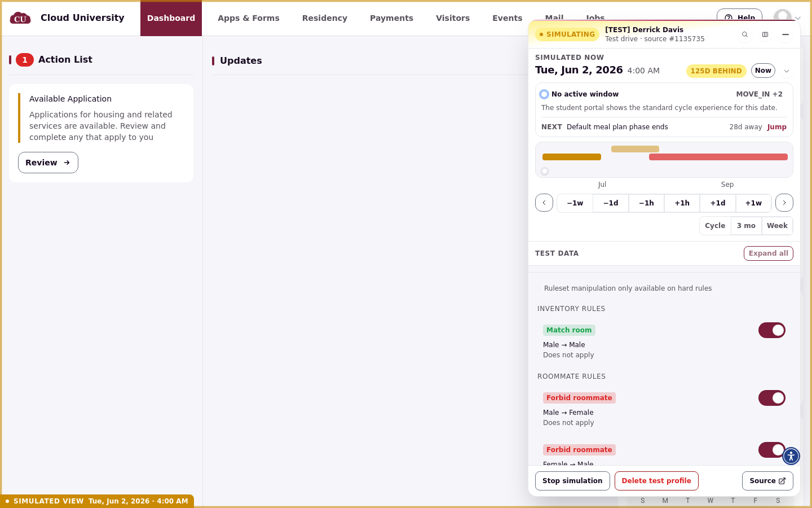Click the user avatar icon
812x508 pixels.
tap(783, 17)
